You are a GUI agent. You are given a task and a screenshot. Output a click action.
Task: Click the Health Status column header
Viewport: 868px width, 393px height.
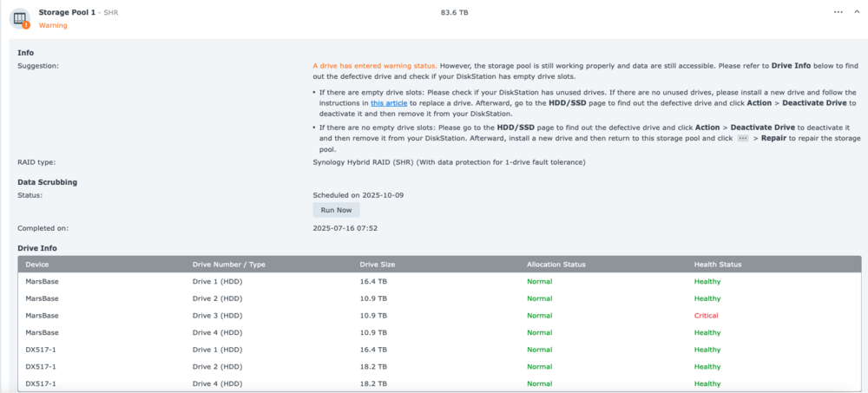coord(718,265)
